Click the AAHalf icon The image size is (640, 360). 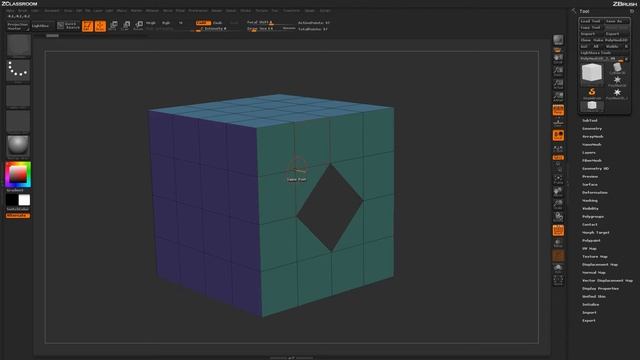pos(558,97)
